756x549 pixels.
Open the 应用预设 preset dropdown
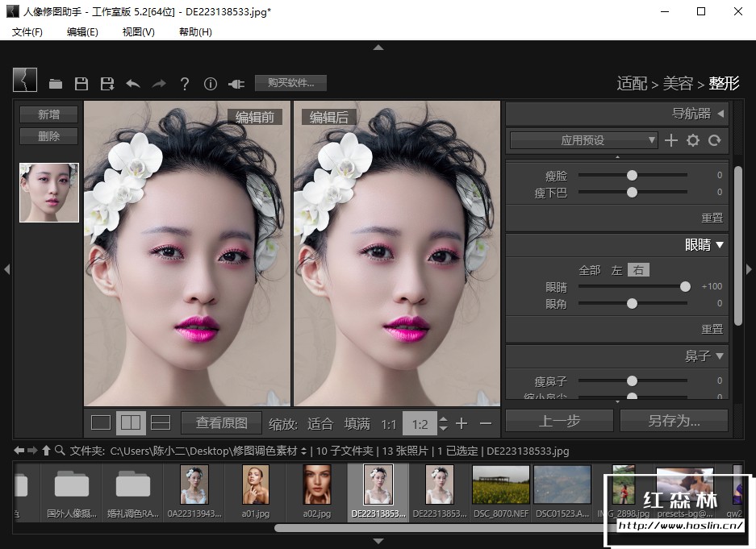tap(583, 140)
